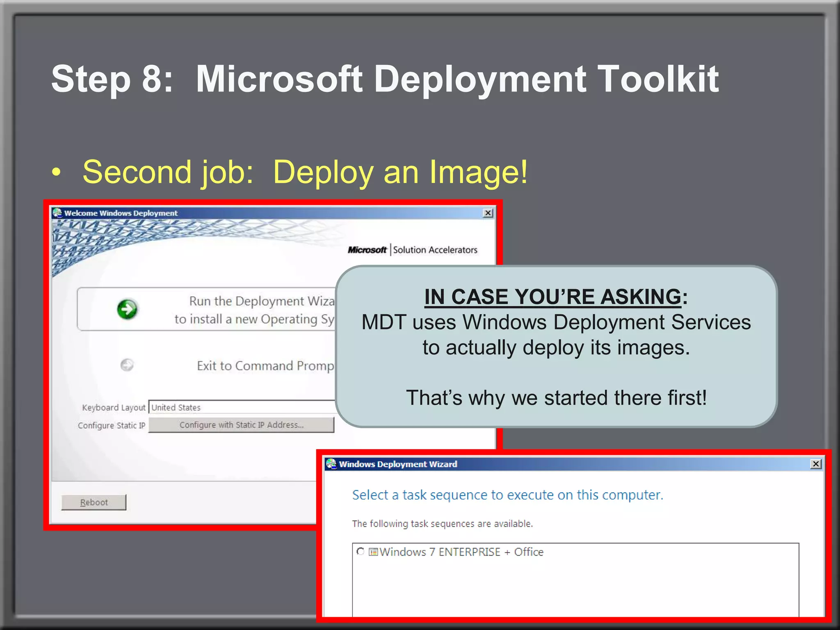Click the green arrow Run Deployment Wizard icon
This screenshot has height=630, width=840.
[x=127, y=309]
